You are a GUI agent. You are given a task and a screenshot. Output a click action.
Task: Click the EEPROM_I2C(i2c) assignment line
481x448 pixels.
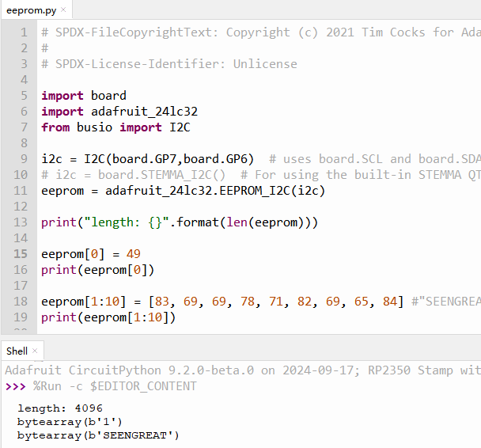click(183, 191)
